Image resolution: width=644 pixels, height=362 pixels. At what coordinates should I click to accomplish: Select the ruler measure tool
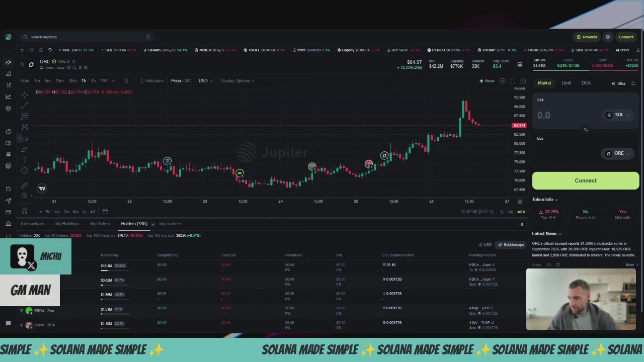click(x=25, y=185)
